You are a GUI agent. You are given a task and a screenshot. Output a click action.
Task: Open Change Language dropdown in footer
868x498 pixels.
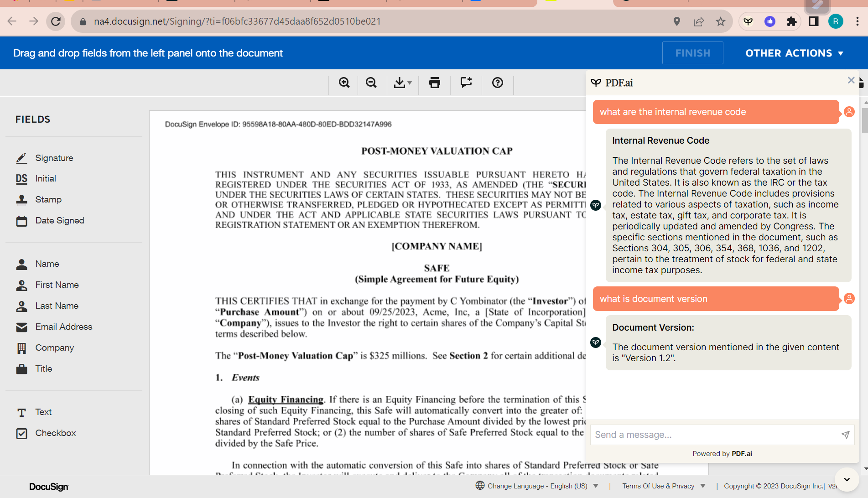tap(537, 486)
